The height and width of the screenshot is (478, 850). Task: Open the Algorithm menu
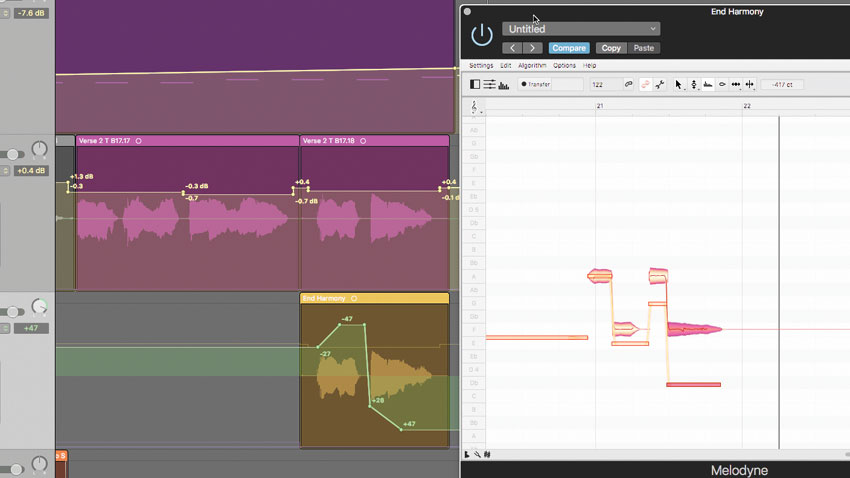[532, 66]
